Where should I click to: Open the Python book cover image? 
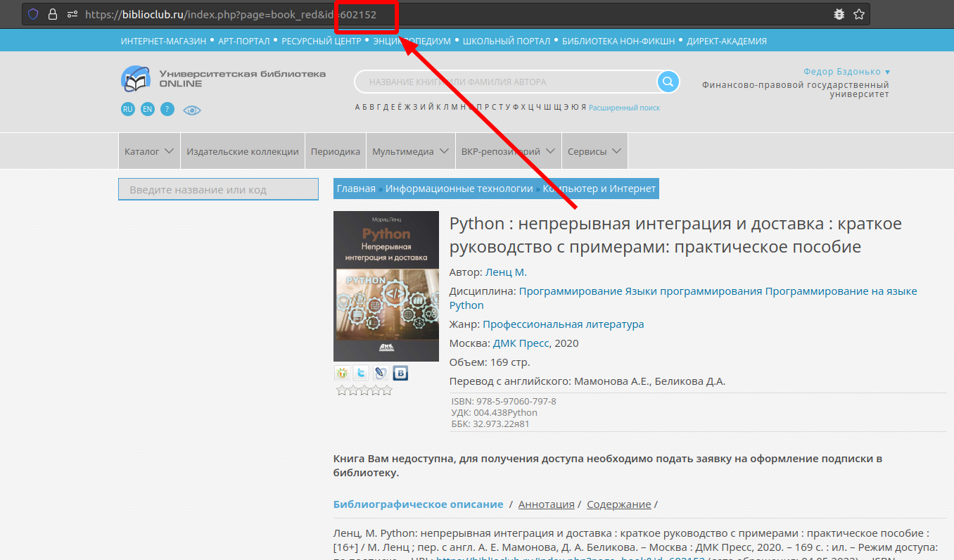(386, 286)
